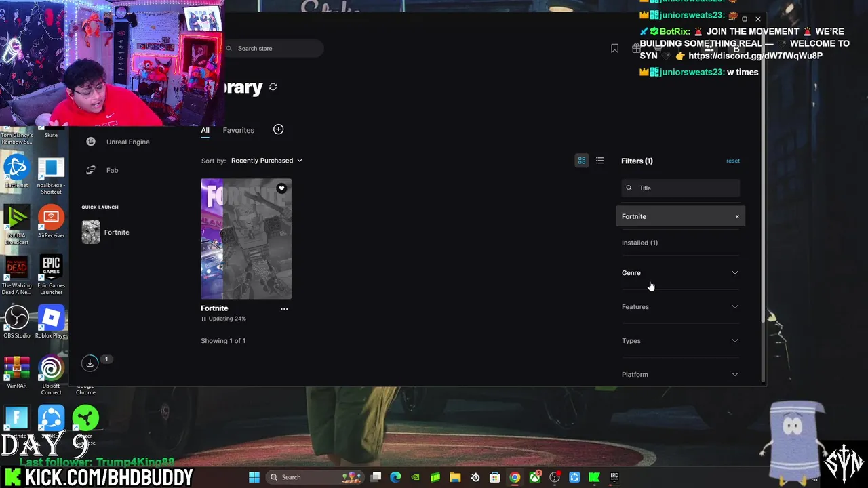Open Unreal Engine in the sidebar
The width and height of the screenshot is (868, 488).
(118, 142)
